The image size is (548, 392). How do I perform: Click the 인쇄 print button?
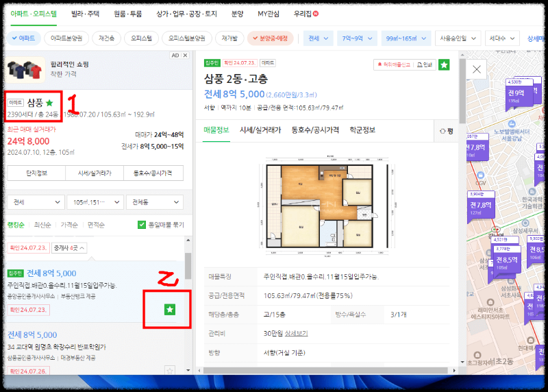[425, 64]
